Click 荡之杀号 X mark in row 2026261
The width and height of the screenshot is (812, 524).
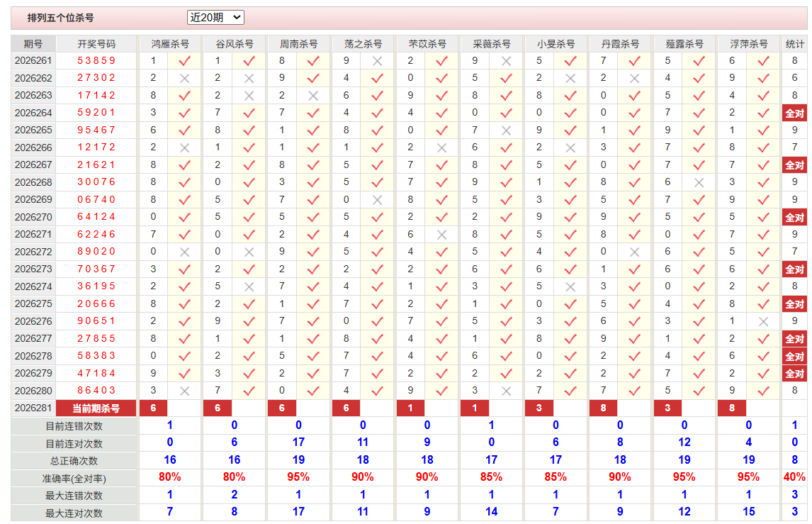coord(378,61)
